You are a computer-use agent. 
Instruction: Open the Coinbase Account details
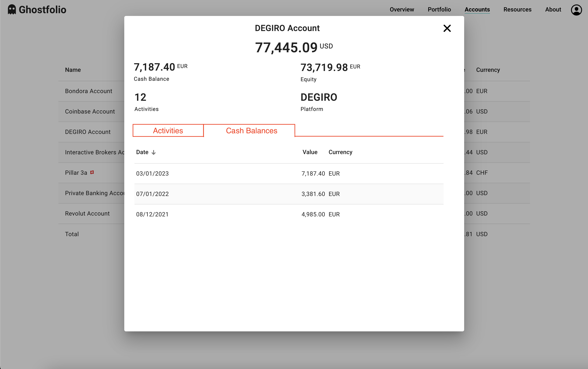(x=90, y=111)
